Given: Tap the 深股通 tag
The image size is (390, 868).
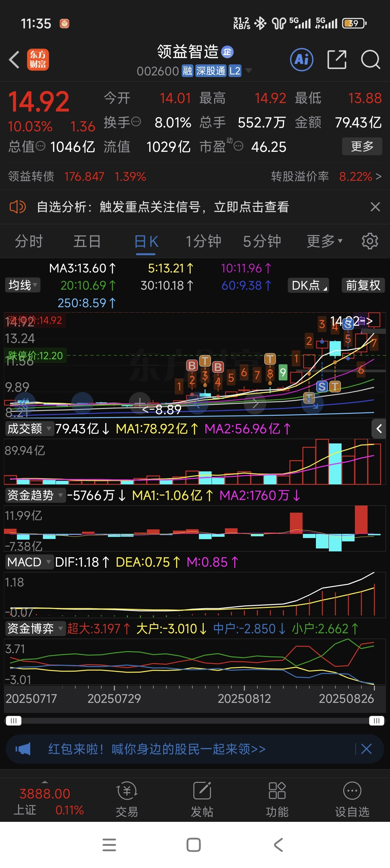Looking at the screenshot, I should point(211,71).
